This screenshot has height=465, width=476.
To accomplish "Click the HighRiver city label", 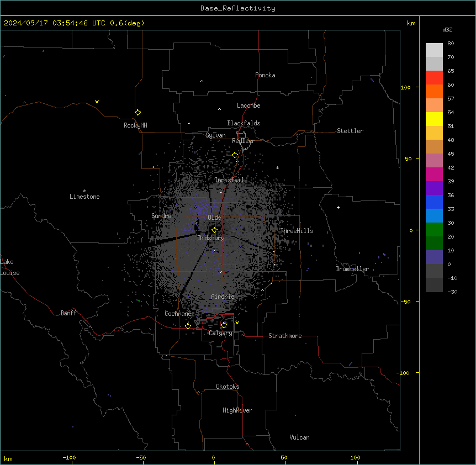I will click(237, 410).
